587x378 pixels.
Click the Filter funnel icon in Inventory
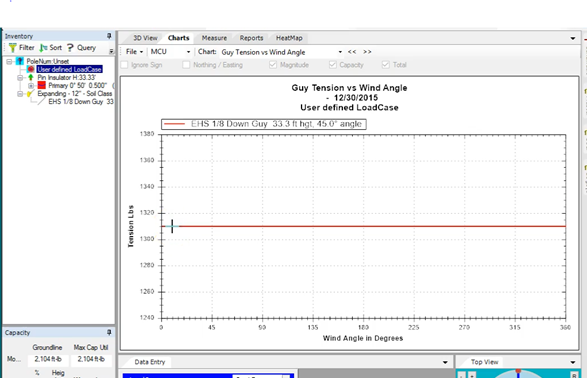pos(13,48)
